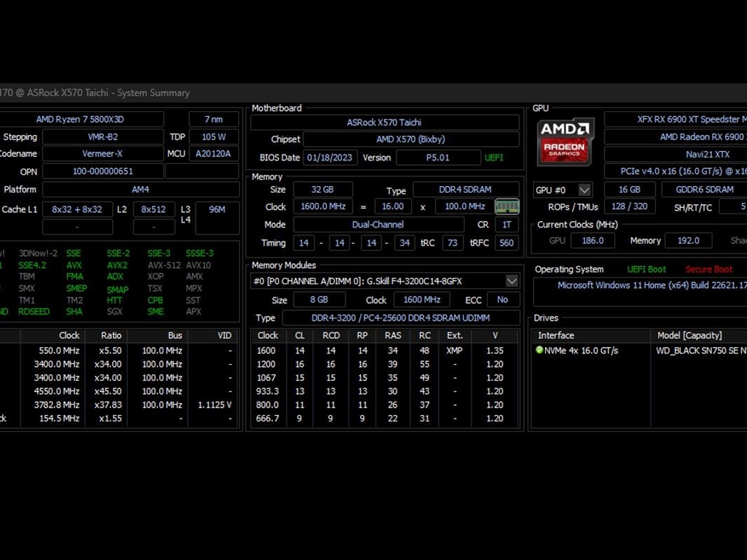The height and width of the screenshot is (560, 747).
Task: Click the AMD X570 (Bixby) chipset field
Action: pyautogui.click(x=411, y=139)
